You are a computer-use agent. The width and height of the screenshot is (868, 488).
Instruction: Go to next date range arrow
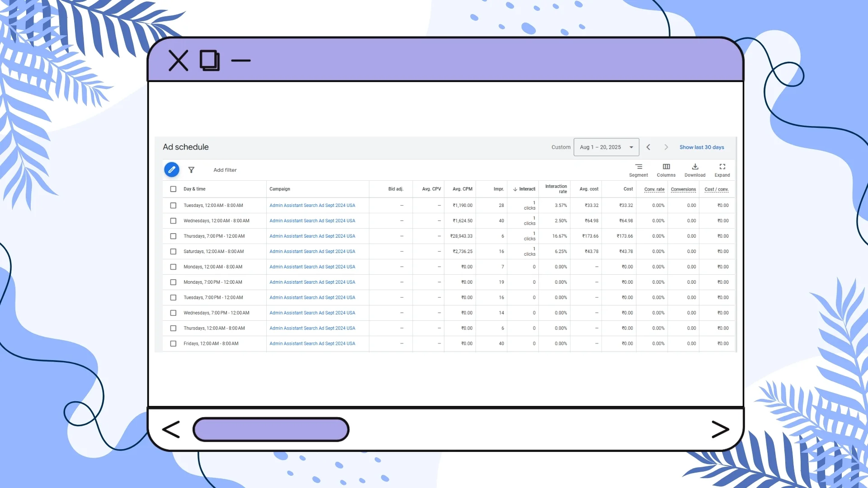[x=666, y=147]
